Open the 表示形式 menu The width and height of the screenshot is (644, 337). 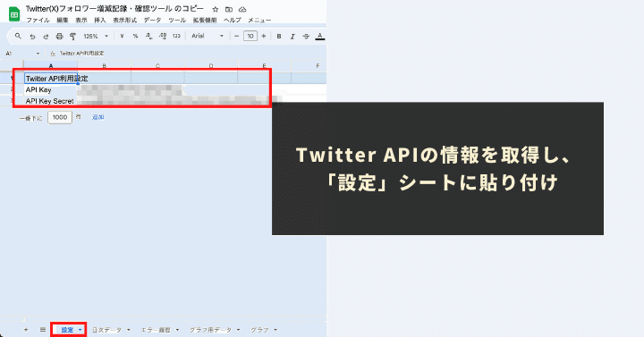(125, 20)
